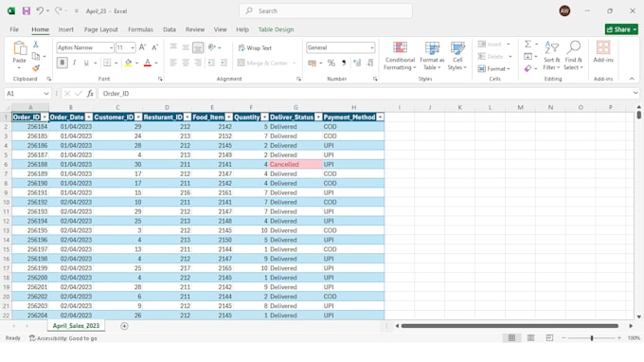Viewport: 644px width, 362px height.
Task: Click the Percent Style icon
Action: click(x=331, y=63)
